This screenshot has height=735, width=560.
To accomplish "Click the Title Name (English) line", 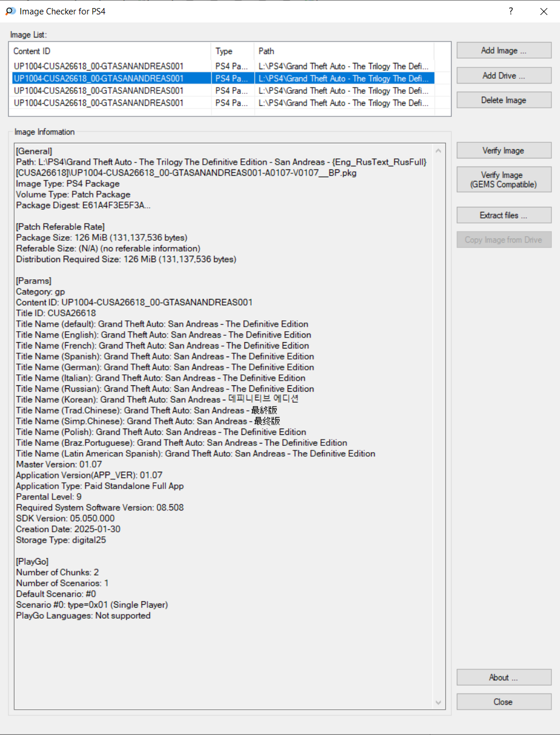I will coord(164,335).
